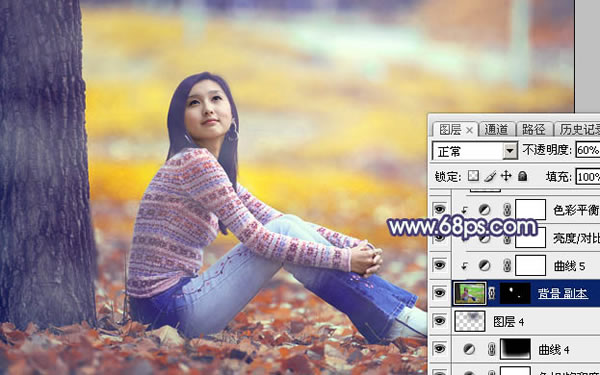Click the mask link icon on 背景 副本 layer
This screenshot has height=375, width=600.
[x=492, y=293]
